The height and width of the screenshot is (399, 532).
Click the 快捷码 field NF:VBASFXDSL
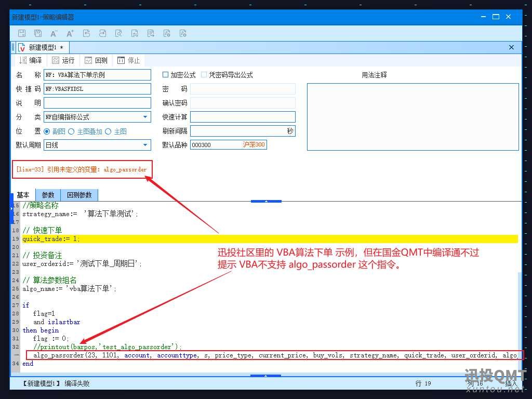[x=97, y=89]
